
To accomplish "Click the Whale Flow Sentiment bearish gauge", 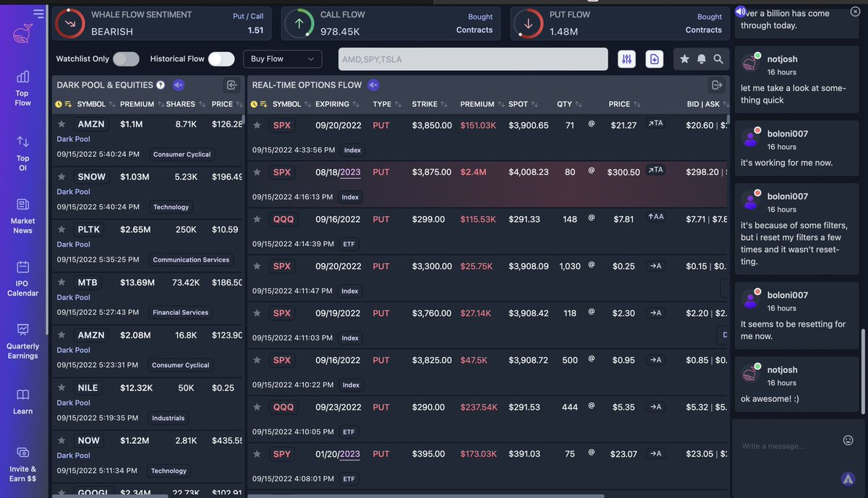I will click(x=70, y=24).
